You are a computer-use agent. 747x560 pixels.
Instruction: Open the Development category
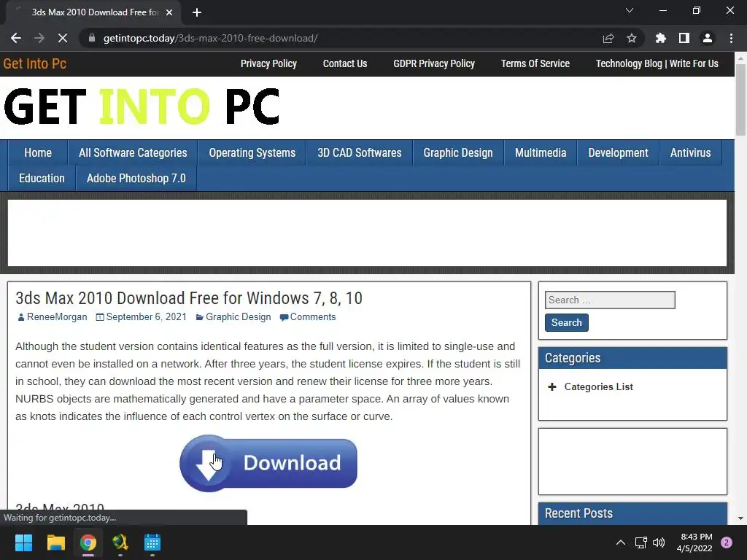click(x=618, y=153)
